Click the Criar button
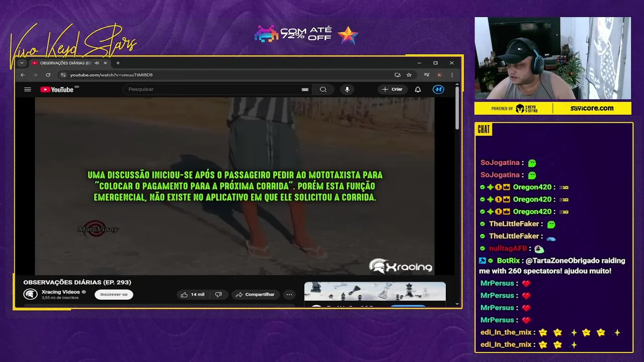Screen dimensions: 644x362 [x=392, y=89]
